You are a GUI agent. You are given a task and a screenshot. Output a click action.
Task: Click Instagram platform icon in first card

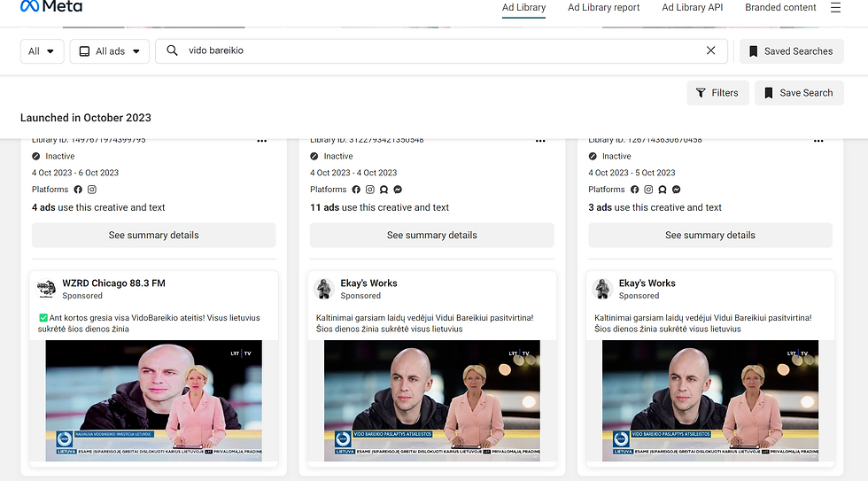[92, 190]
